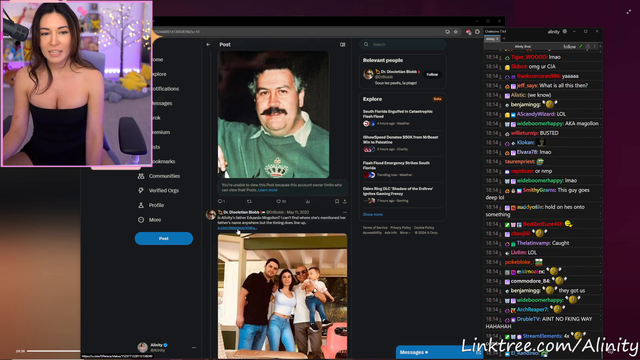Screen dimensions: 640x360
Task: Open the reader view icon beside Post header
Action: pyautogui.click(x=342, y=44)
